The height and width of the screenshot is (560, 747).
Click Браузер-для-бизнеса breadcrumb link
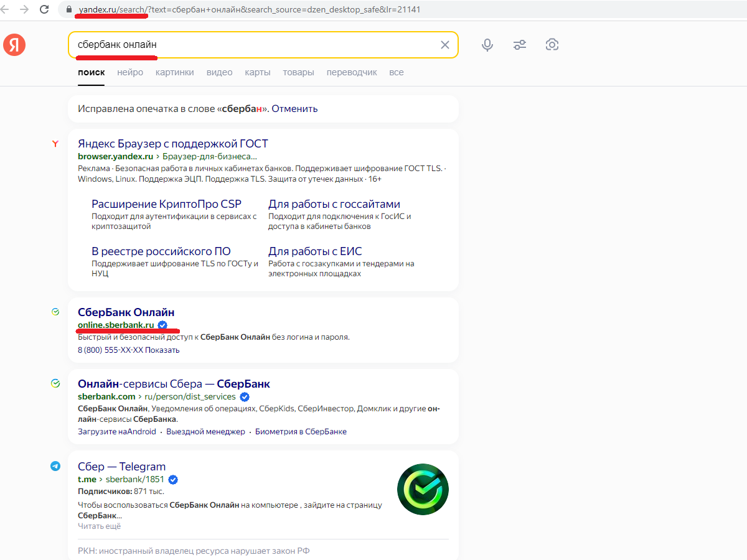210,156
